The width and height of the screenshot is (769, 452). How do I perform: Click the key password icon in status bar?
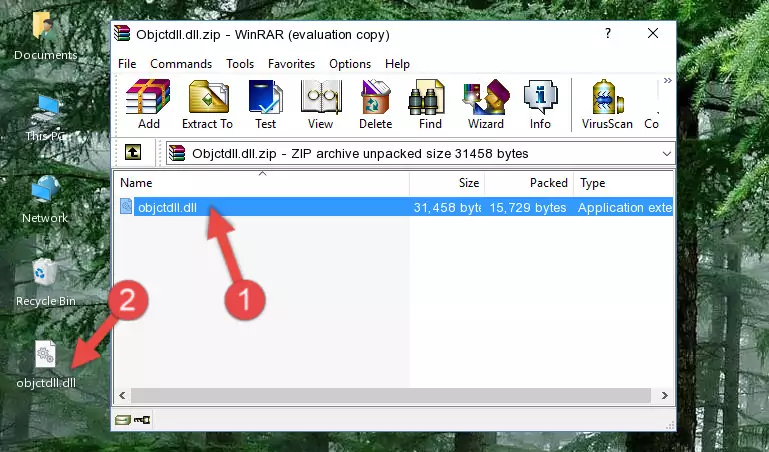[142, 420]
